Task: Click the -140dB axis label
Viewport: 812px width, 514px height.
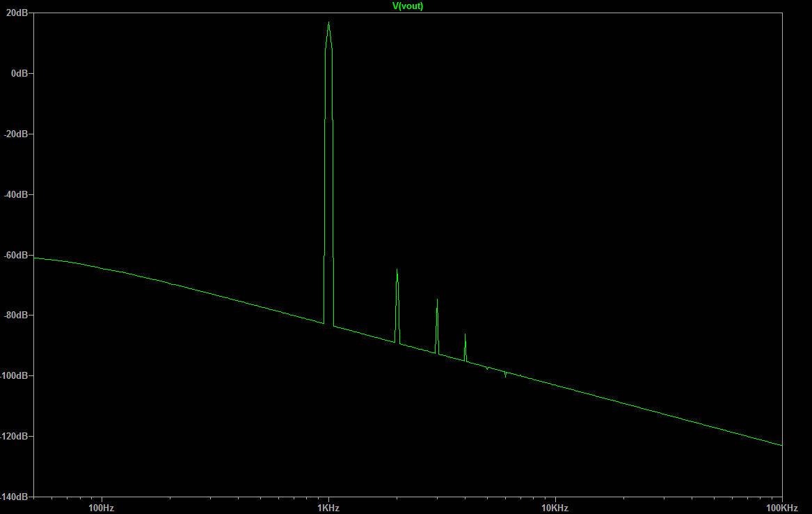Action: pos(14,497)
